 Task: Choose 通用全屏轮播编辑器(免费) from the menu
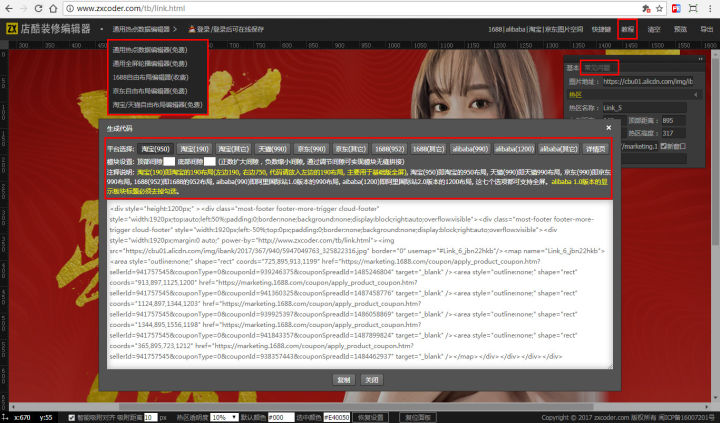point(150,63)
